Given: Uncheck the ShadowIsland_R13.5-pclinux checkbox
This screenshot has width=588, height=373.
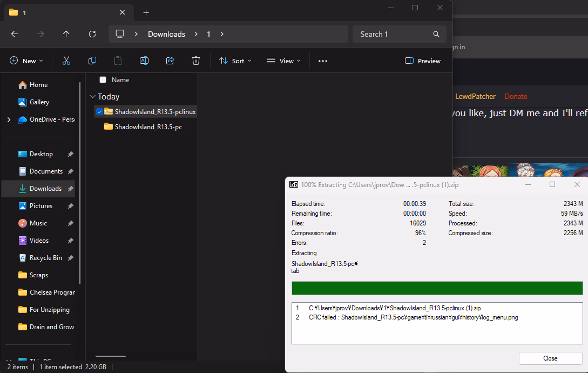Looking at the screenshot, I should pyautogui.click(x=99, y=112).
